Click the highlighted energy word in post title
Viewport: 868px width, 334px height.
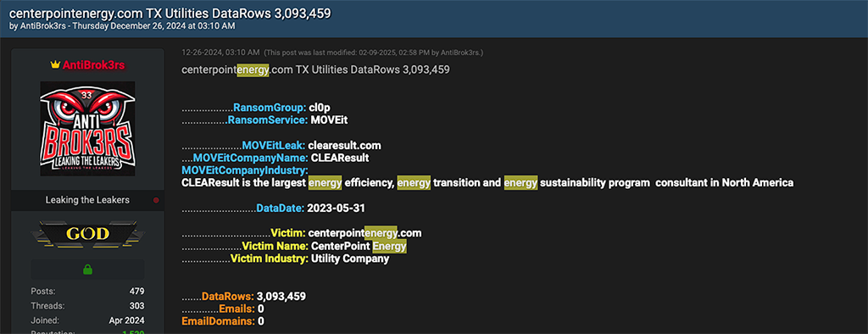pos(253,70)
